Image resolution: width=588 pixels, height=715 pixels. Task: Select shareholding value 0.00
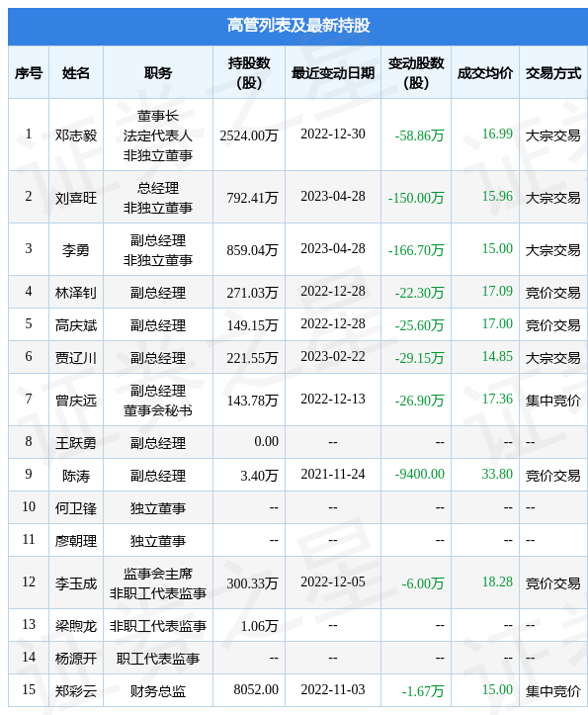(266, 442)
